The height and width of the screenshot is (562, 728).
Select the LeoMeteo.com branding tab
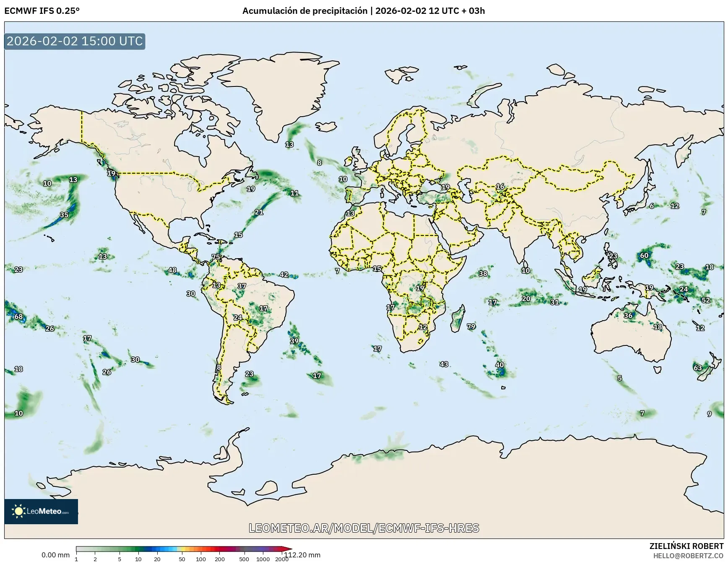[49, 510]
